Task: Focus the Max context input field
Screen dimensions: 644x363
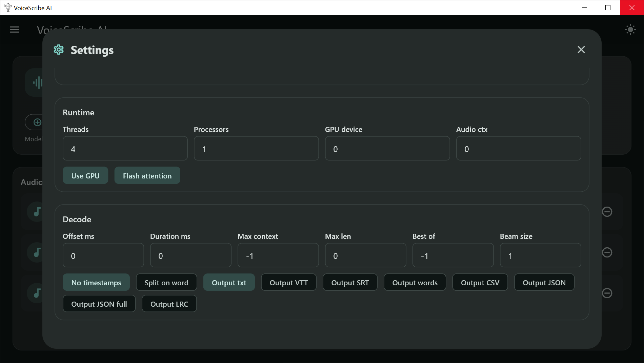Action: coord(278,255)
